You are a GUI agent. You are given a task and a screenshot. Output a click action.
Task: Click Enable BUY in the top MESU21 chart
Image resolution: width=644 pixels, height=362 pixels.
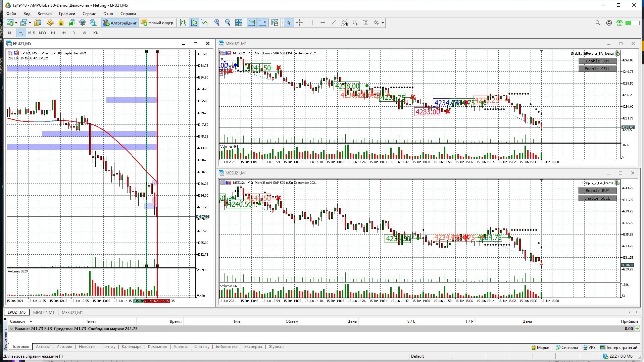[x=597, y=61]
